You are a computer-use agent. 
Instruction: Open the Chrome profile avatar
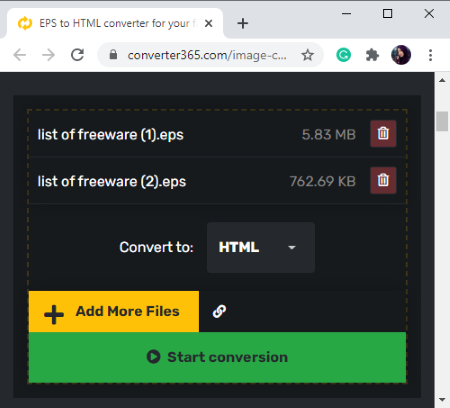pyautogui.click(x=401, y=55)
